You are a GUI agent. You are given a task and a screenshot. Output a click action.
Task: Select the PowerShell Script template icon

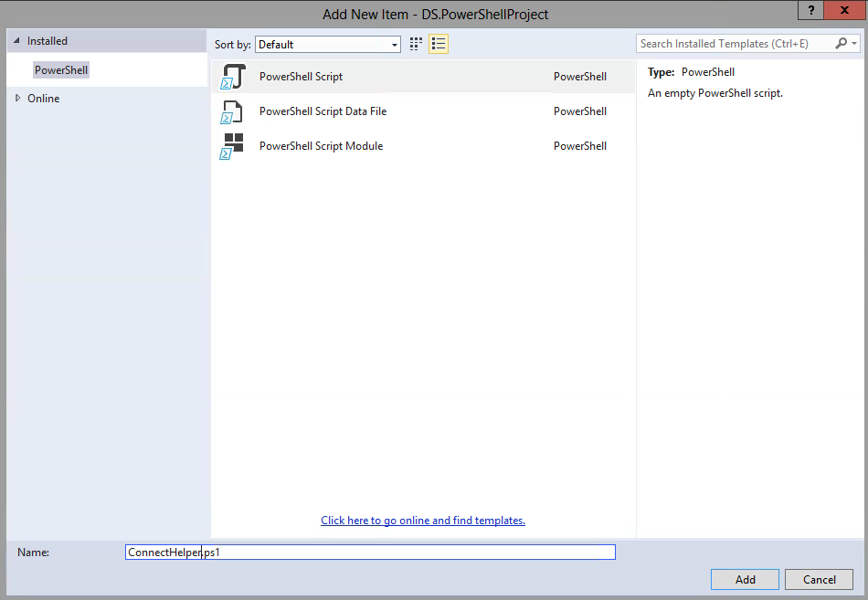click(232, 77)
